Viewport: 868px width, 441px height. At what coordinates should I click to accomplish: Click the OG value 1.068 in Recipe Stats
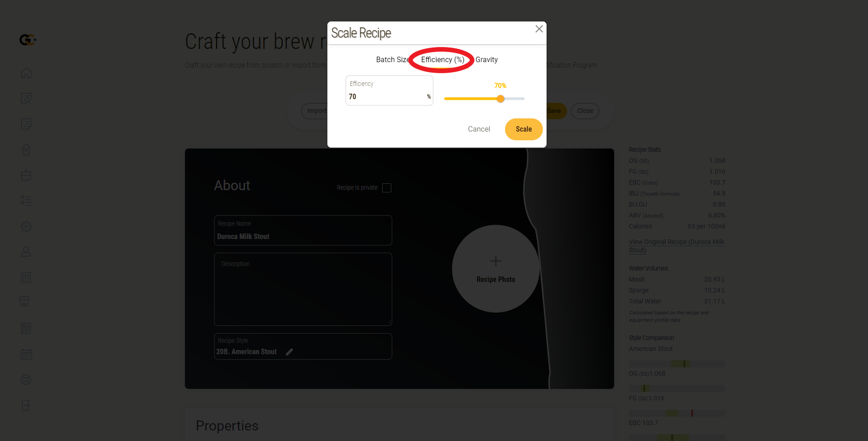tap(717, 161)
